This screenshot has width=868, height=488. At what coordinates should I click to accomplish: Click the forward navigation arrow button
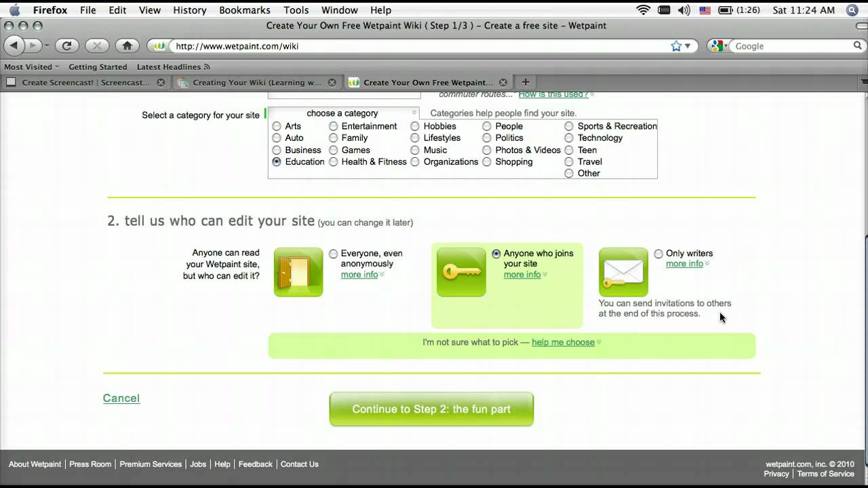tap(33, 46)
